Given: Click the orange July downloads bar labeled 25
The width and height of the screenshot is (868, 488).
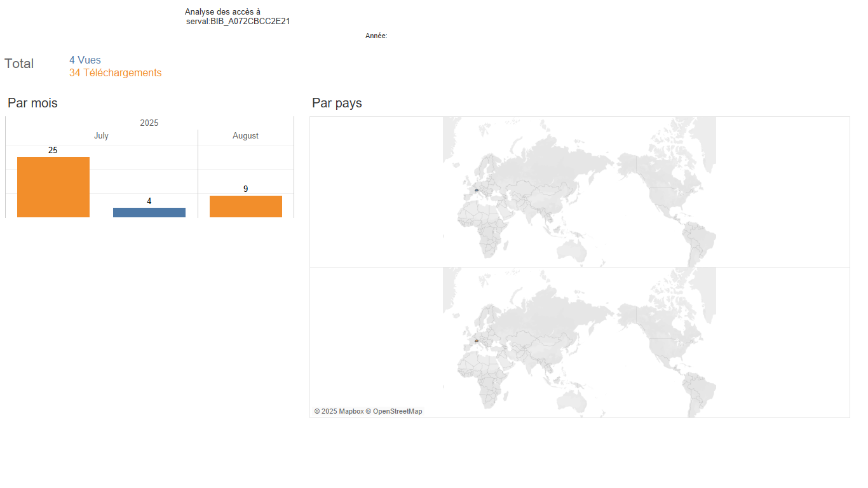Looking at the screenshot, I should 53,187.
